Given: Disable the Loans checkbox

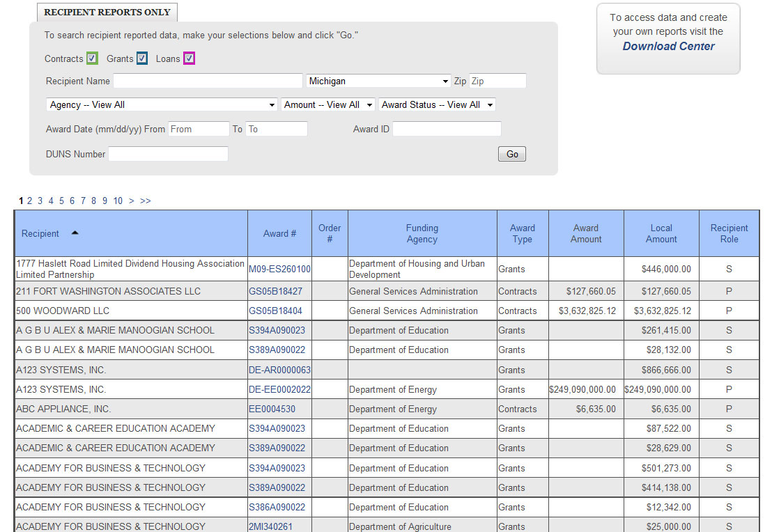Looking at the screenshot, I should (189, 58).
